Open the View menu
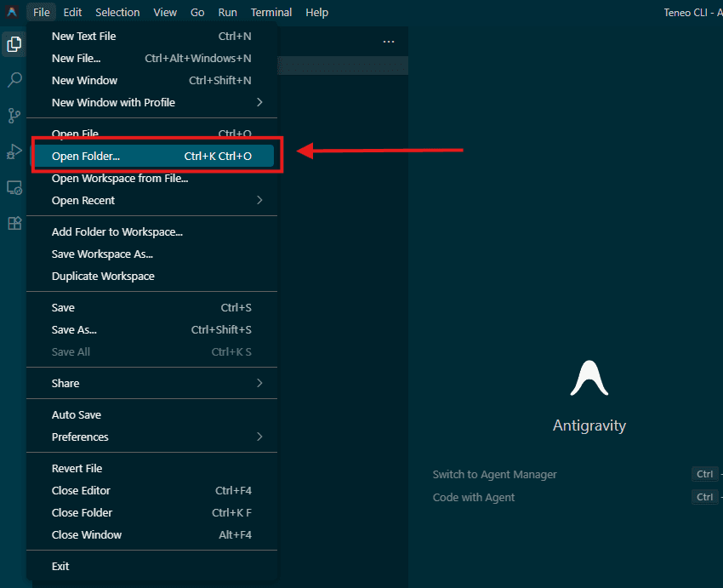 pos(165,13)
